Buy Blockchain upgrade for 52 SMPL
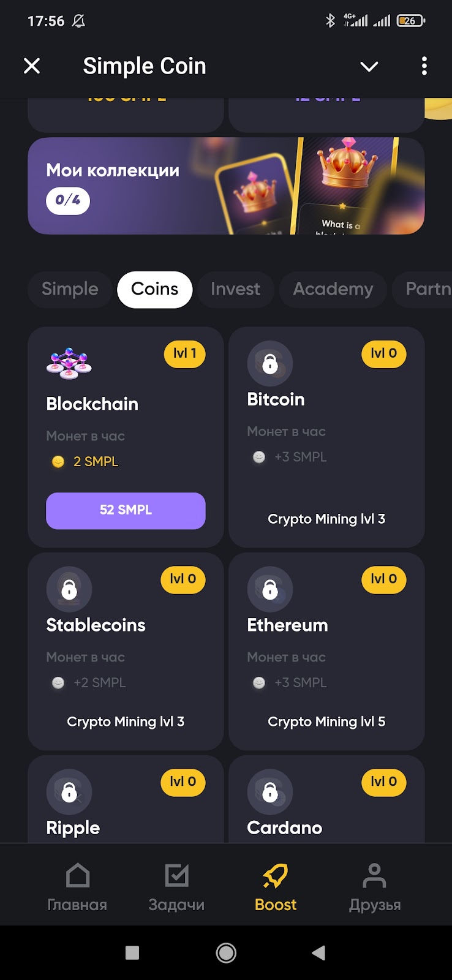 click(126, 510)
